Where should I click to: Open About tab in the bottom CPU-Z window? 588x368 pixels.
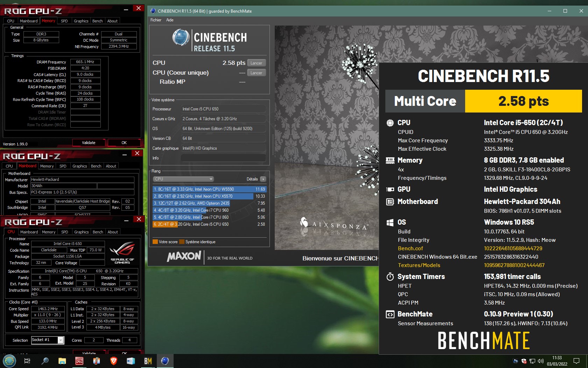click(x=113, y=232)
